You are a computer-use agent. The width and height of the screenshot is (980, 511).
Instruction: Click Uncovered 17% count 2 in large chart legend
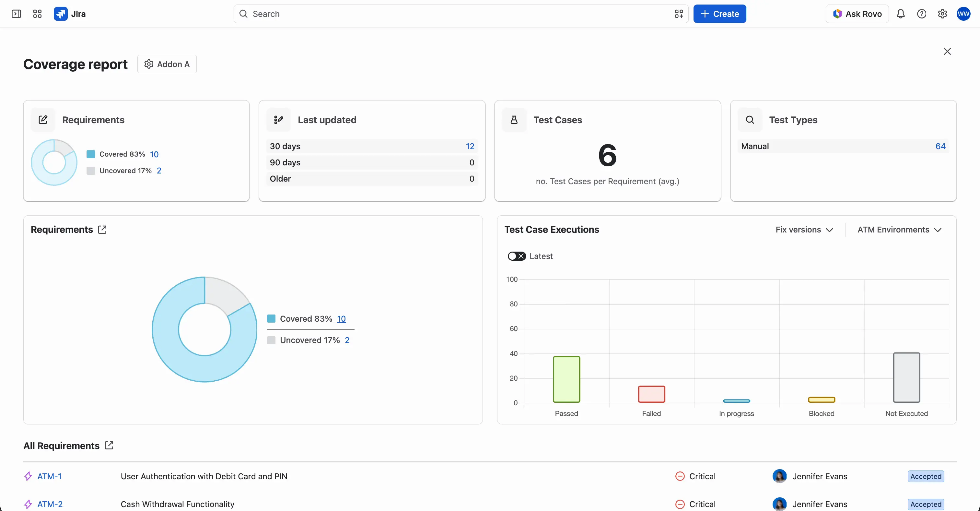point(347,340)
